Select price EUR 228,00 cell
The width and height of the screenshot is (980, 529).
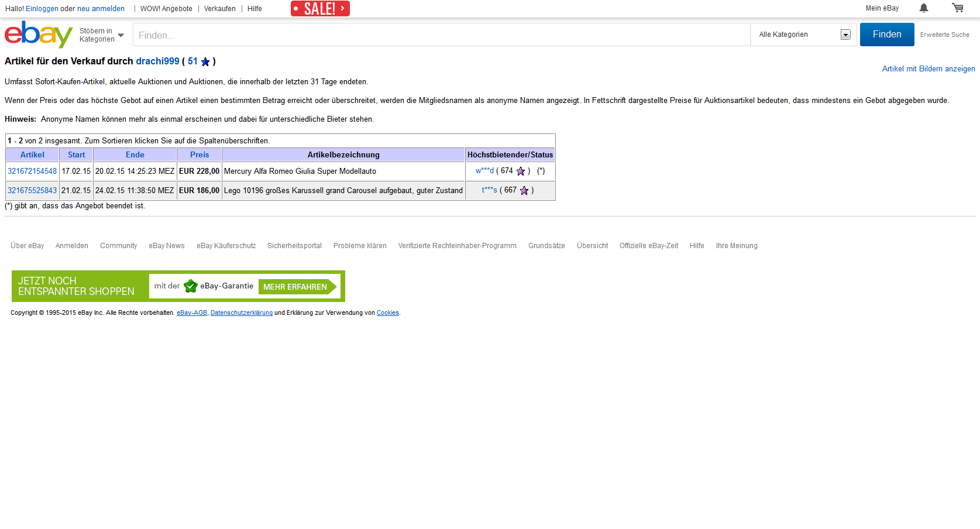[199, 171]
